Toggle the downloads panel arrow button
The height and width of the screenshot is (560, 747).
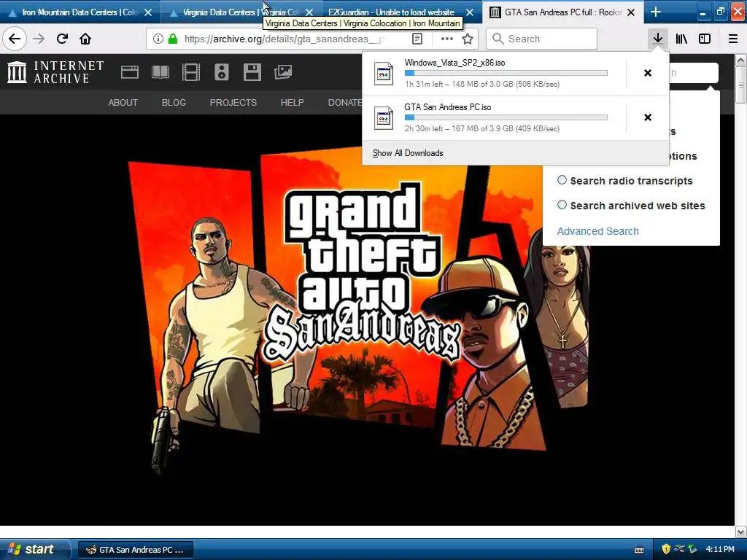coord(658,39)
